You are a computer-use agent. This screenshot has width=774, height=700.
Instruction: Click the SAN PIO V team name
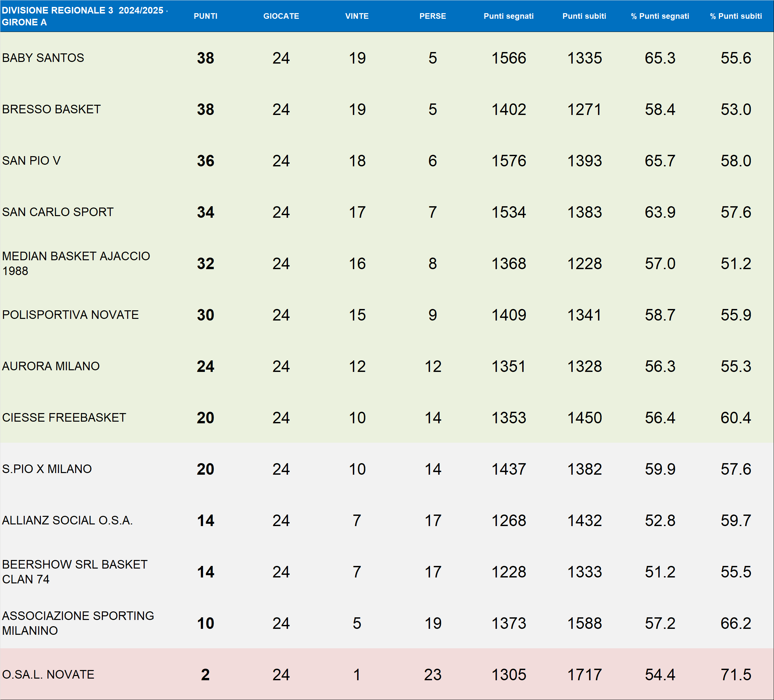(32, 161)
